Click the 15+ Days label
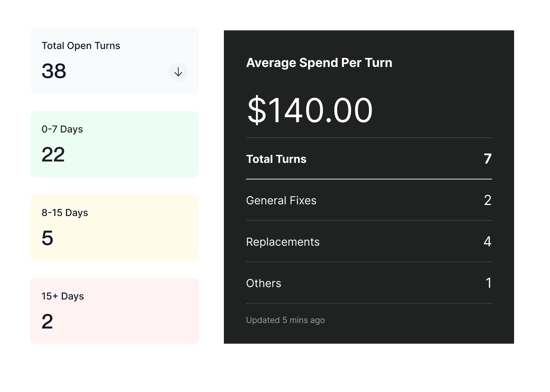This screenshot has height=392, width=550. (x=63, y=296)
